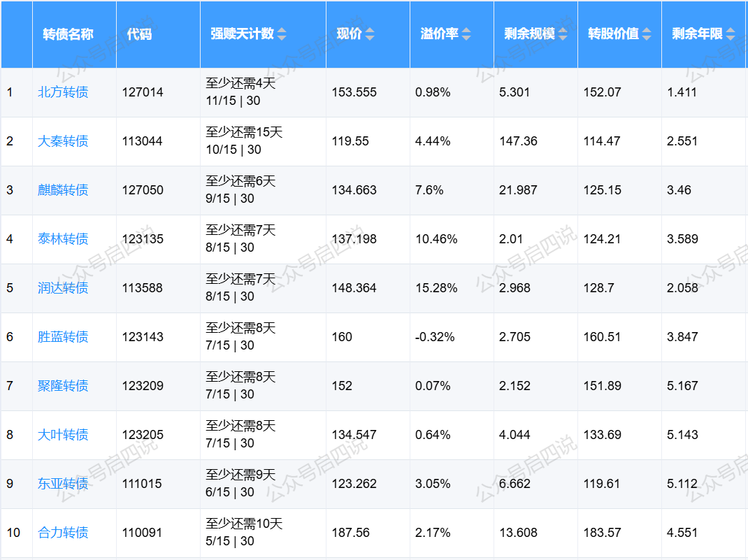This screenshot has height=560, width=748.
Task: Select bond code 127014 cell
Action: [143, 92]
